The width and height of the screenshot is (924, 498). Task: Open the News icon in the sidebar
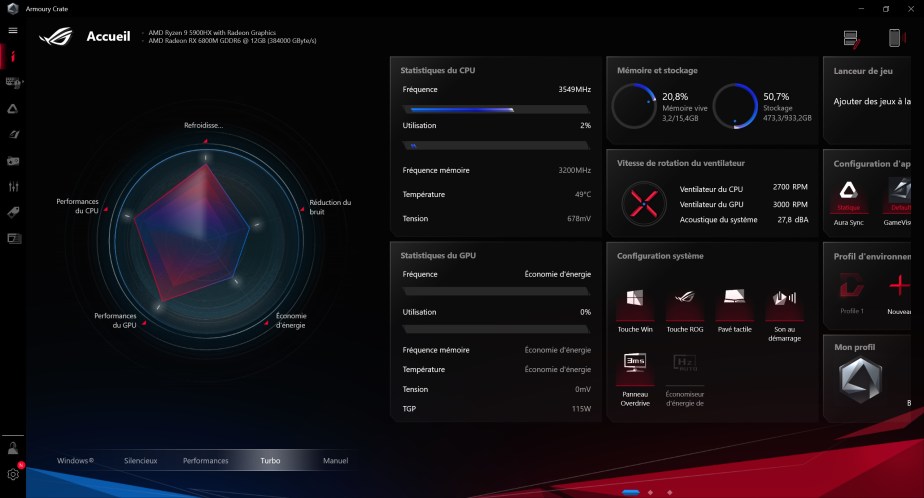click(x=14, y=238)
